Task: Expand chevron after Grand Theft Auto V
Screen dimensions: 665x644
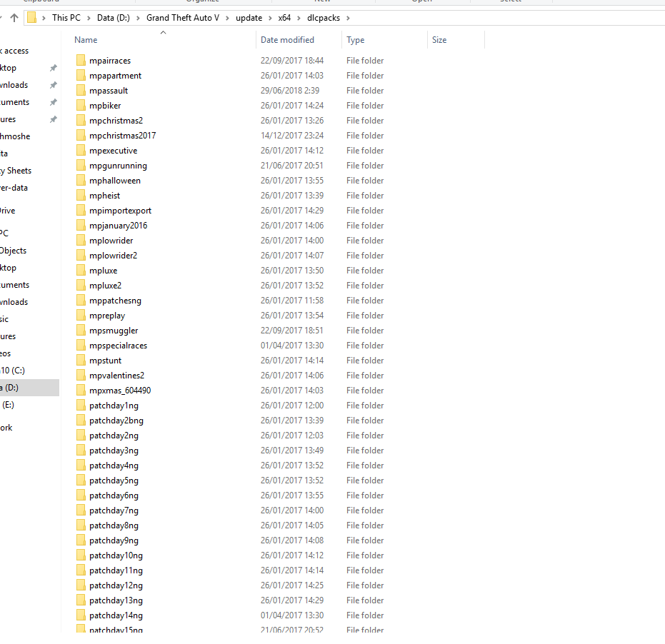Action: pos(227,19)
